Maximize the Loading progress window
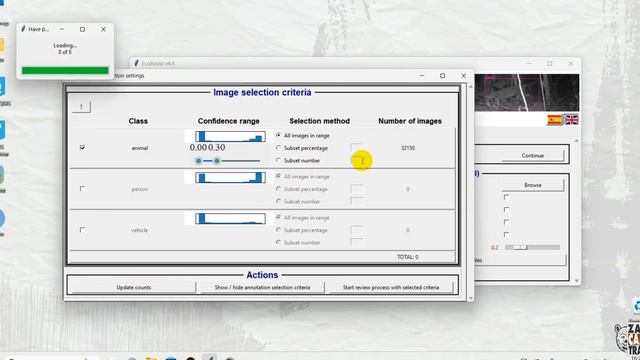Image resolution: width=640 pixels, height=360 pixels. (x=82, y=29)
